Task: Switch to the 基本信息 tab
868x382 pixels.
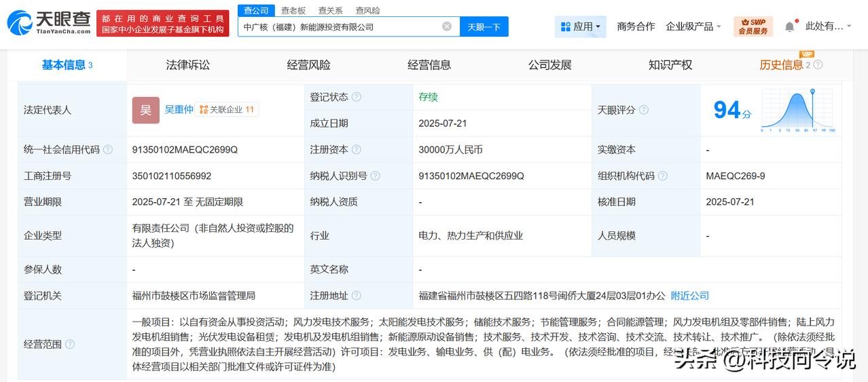Action: click(67, 65)
